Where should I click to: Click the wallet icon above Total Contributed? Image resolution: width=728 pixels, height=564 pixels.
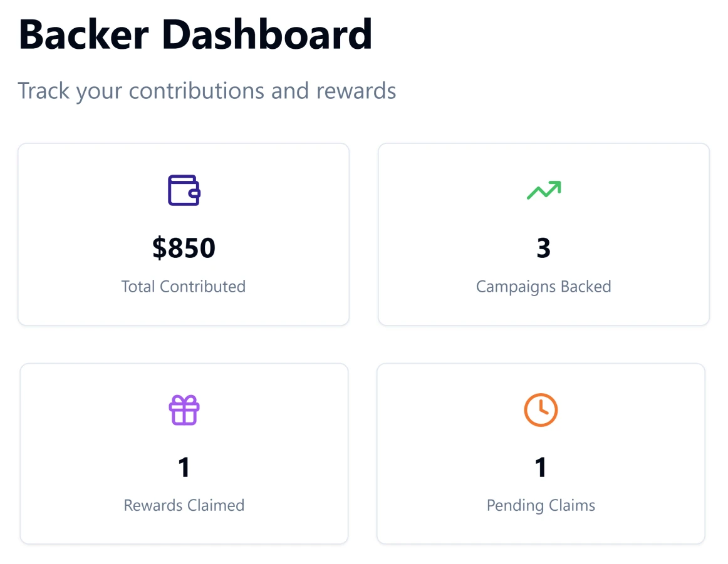click(x=184, y=190)
